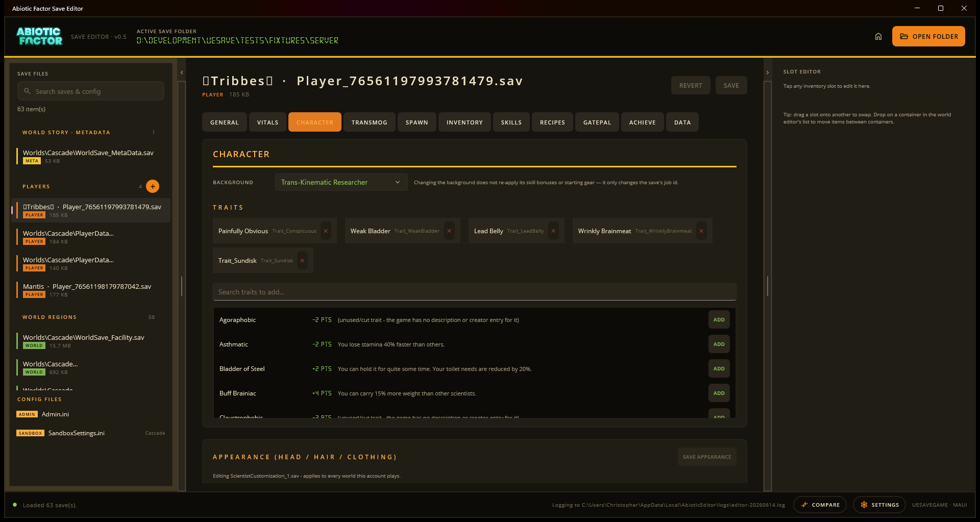Click the Search saves & config field

click(91, 91)
